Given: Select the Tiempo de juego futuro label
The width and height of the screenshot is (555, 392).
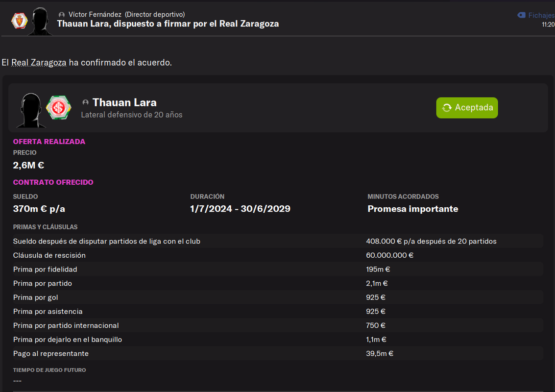Looking at the screenshot, I should [49, 370].
